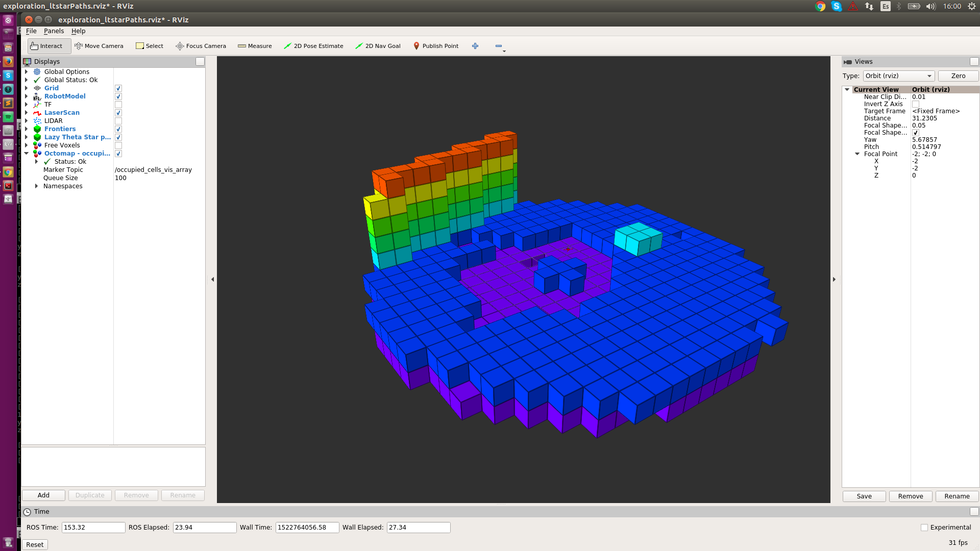Uncheck the Lazy Theta Star checkbox
Screen dimensions: 980x551
(118, 137)
